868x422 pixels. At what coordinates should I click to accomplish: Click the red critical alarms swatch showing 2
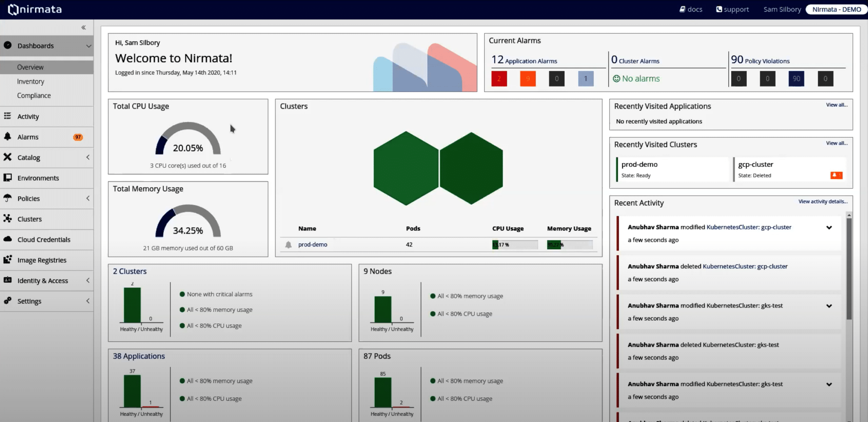click(x=499, y=79)
